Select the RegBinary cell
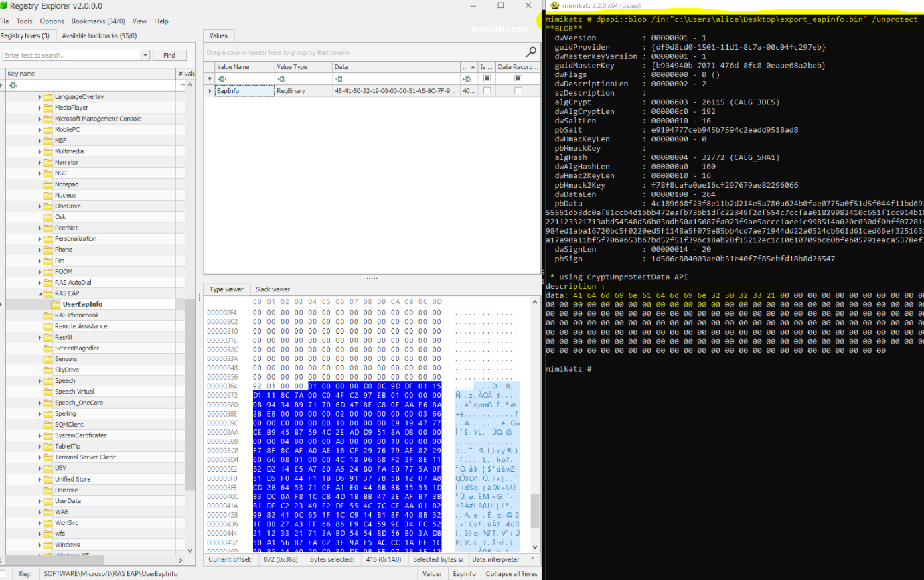 point(303,90)
